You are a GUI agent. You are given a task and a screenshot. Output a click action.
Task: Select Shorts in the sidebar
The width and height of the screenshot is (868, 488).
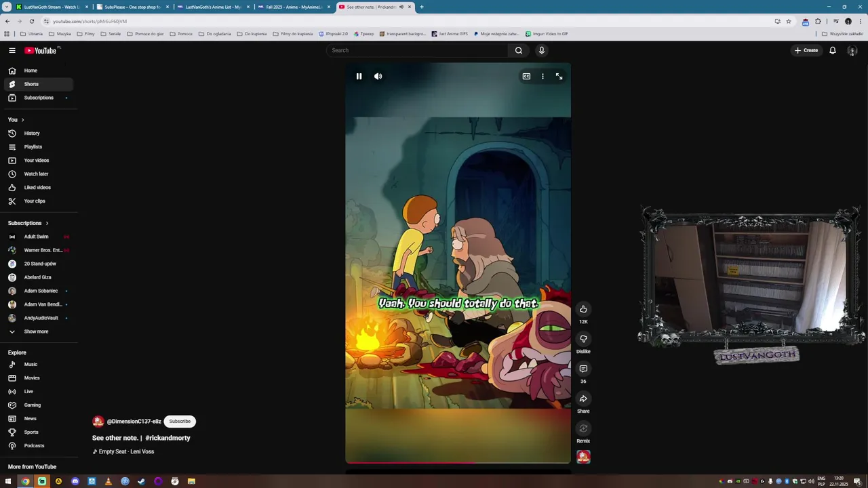39,84
